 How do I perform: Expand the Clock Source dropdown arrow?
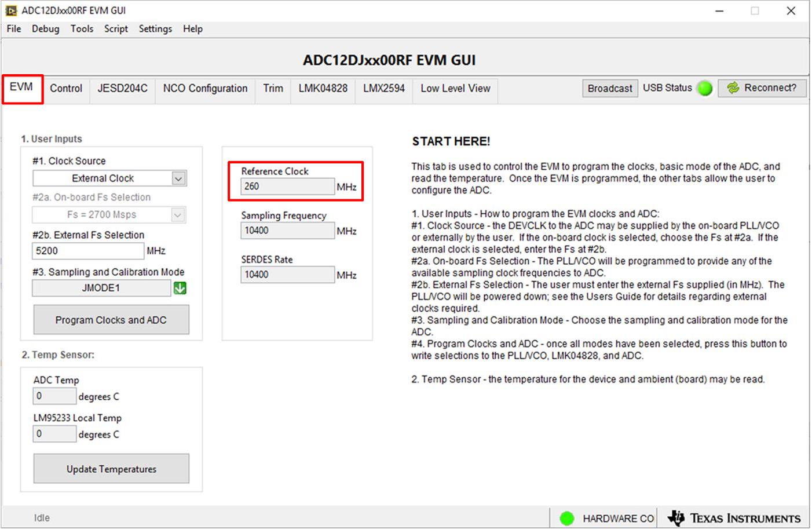[178, 178]
